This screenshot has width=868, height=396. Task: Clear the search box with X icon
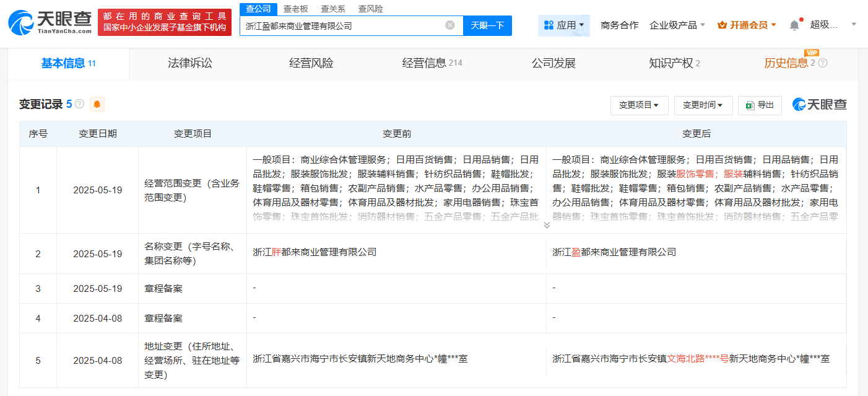pyautogui.click(x=450, y=25)
